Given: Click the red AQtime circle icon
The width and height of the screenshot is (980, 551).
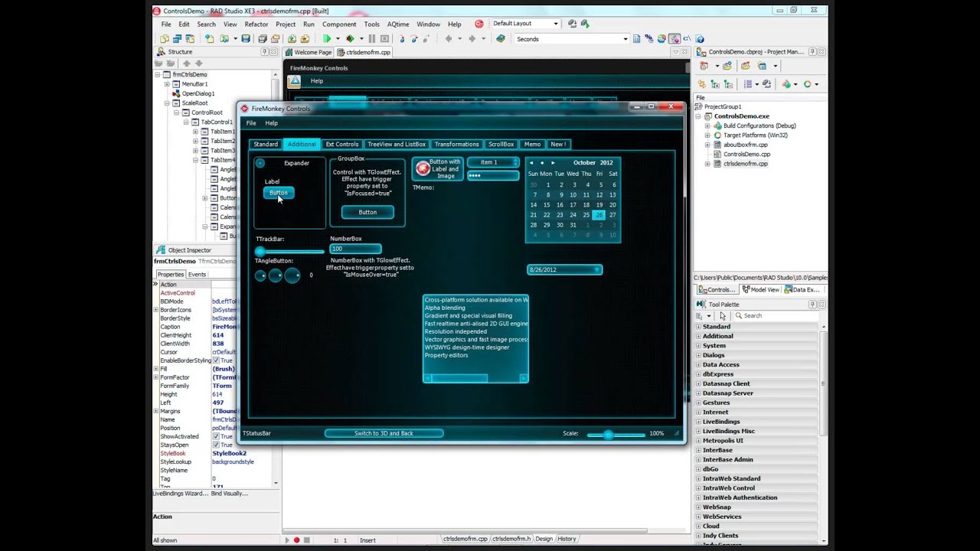Looking at the screenshot, I should coord(479,24).
